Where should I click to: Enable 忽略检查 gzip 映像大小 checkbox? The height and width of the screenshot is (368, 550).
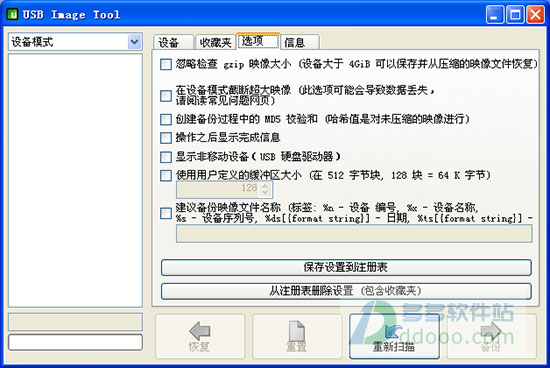166,64
